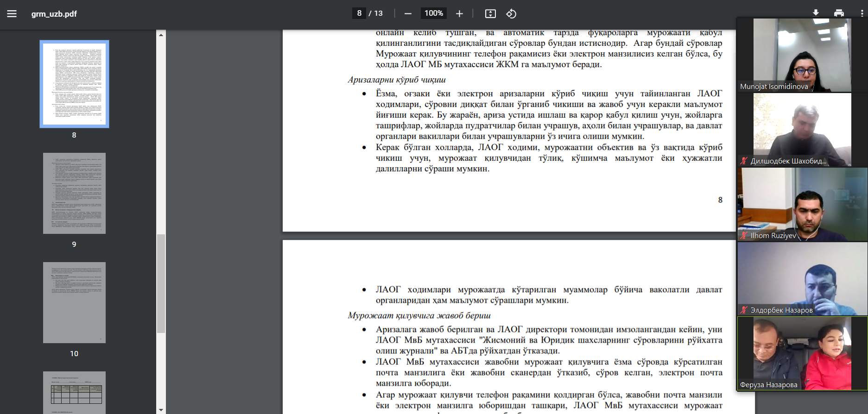Viewport: 868px width, 414px height.
Task: Click the fit to page icon
Action: 490,14
